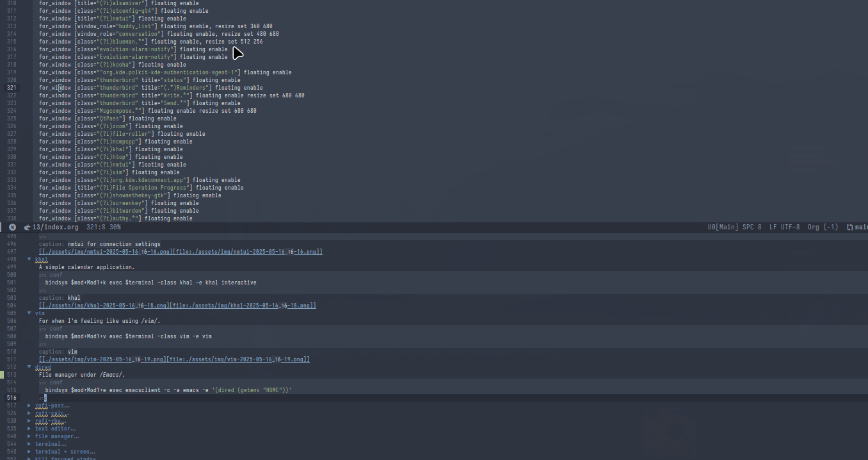Click the zoom for_window line
The image size is (868, 460).
[x=111, y=126]
